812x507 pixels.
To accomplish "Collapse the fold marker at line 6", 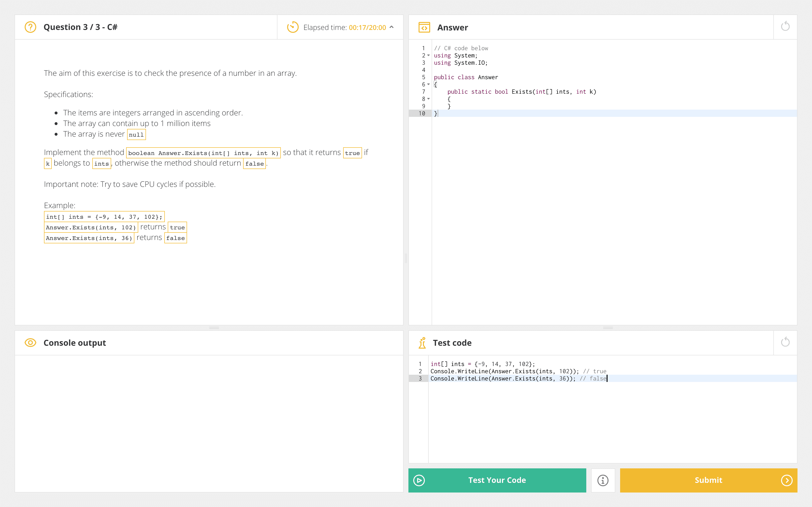I will pyautogui.click(x=428, y=84).
